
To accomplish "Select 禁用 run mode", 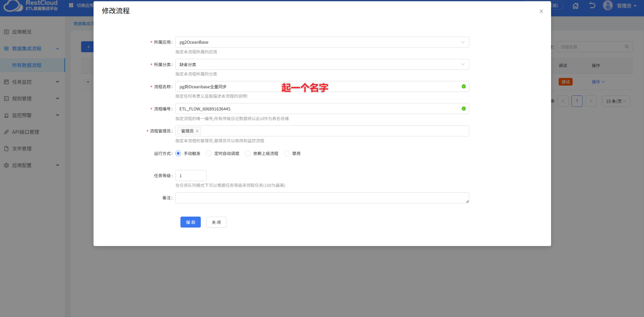I will click(286, 153).
